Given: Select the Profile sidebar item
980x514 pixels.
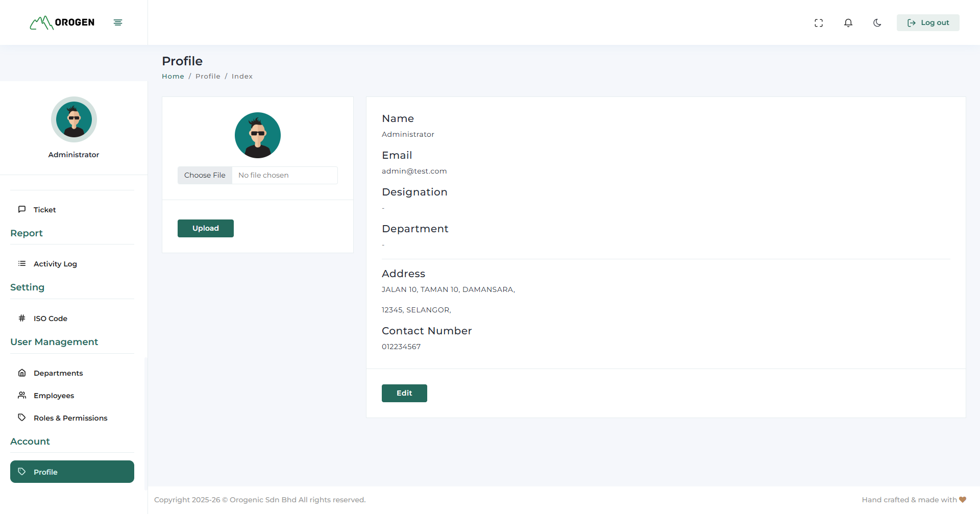Looking at the screenshot, I should coord(72,472).
